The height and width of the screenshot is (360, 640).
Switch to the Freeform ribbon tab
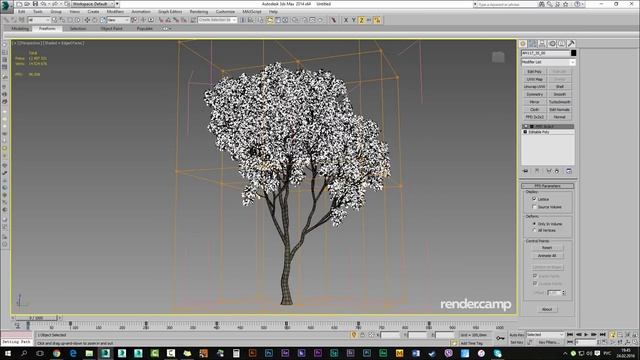[x=47, y=29]
